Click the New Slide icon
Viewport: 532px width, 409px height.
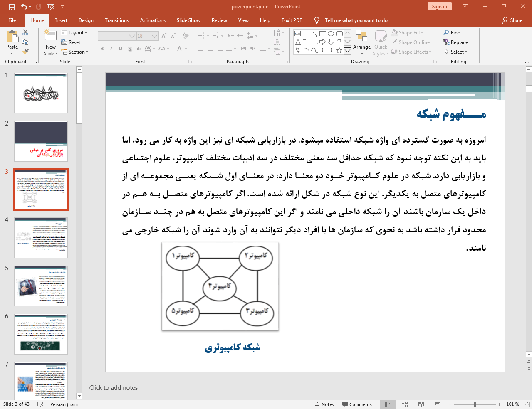point(50,36)
